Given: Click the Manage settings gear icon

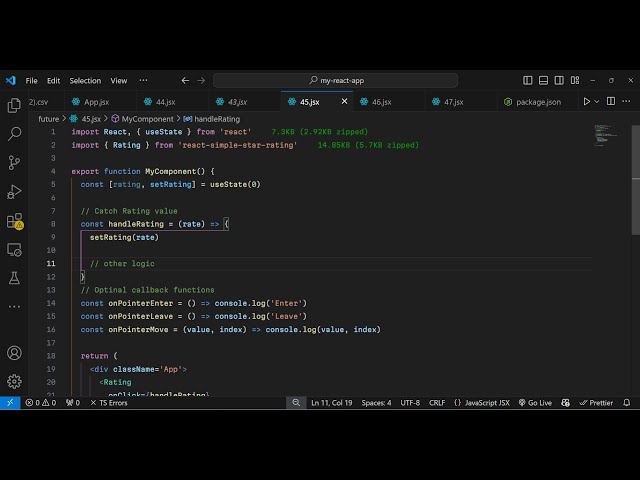Looking at the screenshot, I should (x=14, y=381).
